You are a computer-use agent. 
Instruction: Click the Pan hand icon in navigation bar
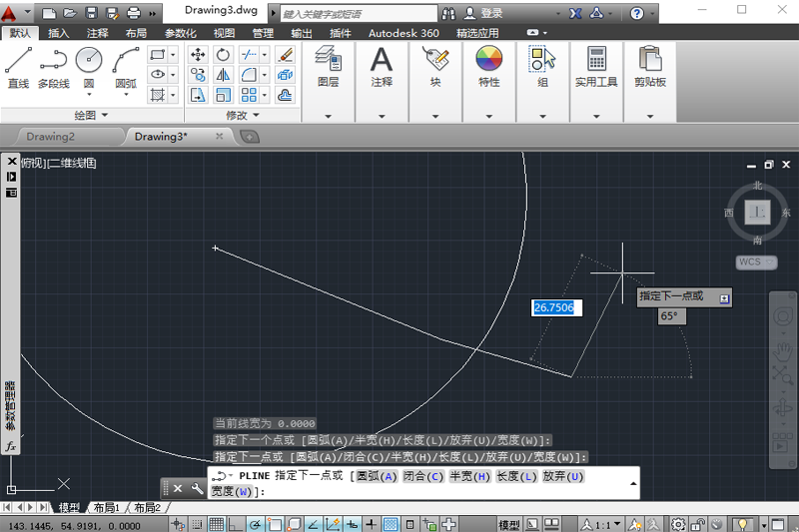pos(783,350)
